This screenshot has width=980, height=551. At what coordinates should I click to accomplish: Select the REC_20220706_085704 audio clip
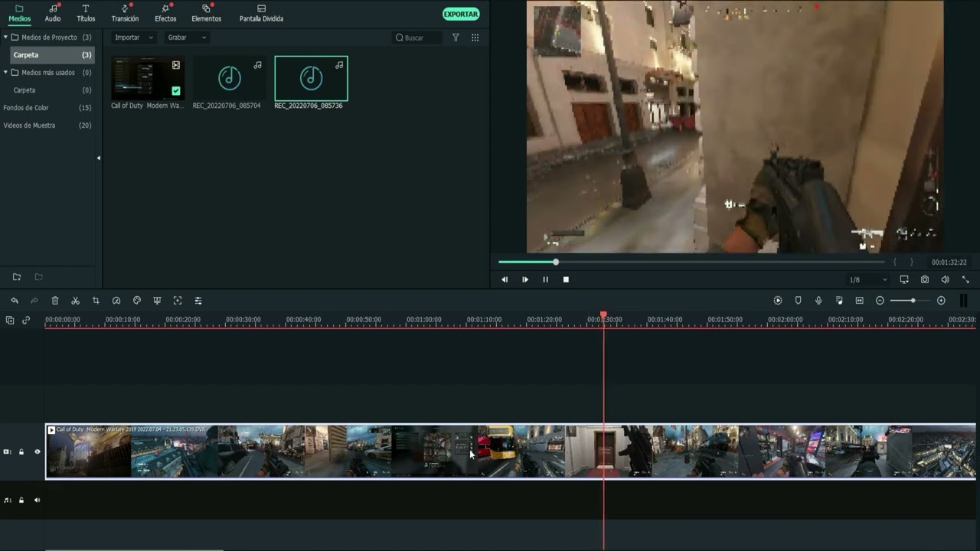coord(229,78)
